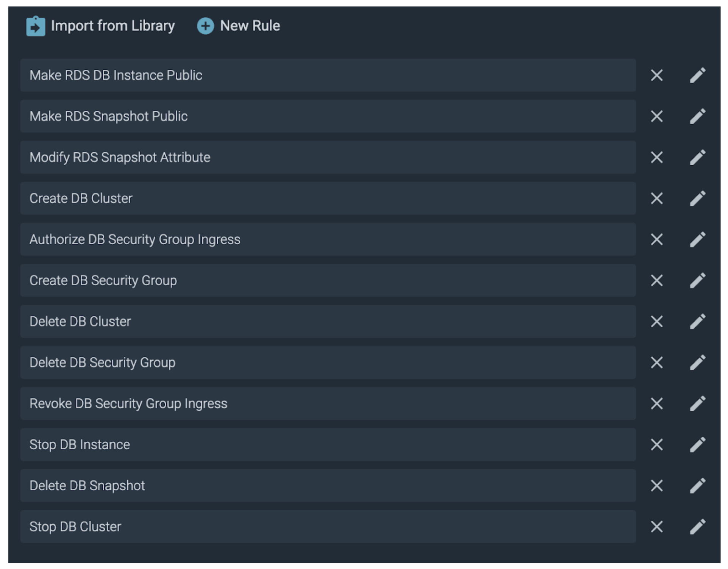This screenshot has width=728, height=569.
Task: Edit the Stop DB Instance rule
Action: [x=697, y=444]
